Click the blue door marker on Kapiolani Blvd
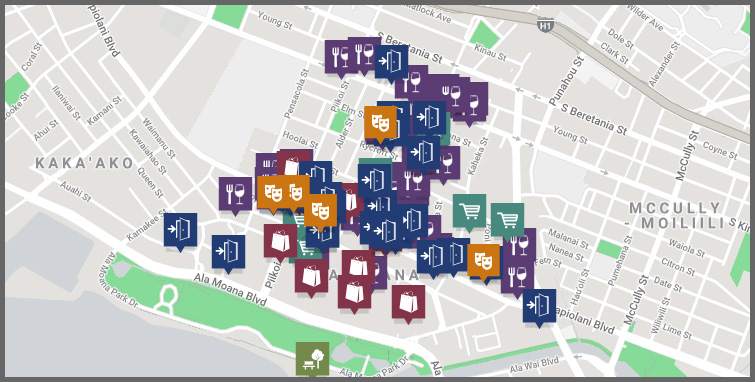The width and height of the screenshot is (755, 382). [x=539, y=307]
